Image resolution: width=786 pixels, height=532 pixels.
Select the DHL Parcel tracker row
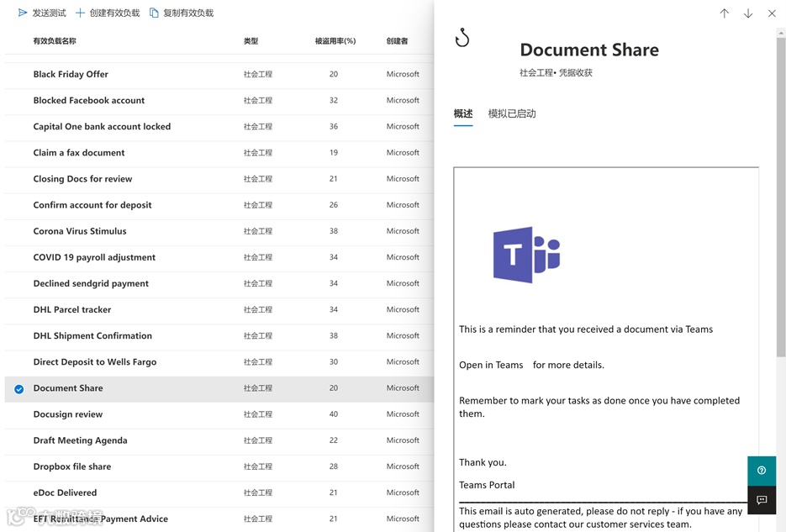(72, 309)
